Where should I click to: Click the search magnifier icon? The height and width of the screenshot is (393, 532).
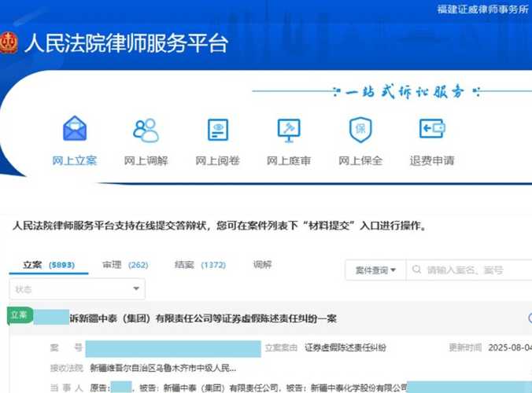click(416, 270)
